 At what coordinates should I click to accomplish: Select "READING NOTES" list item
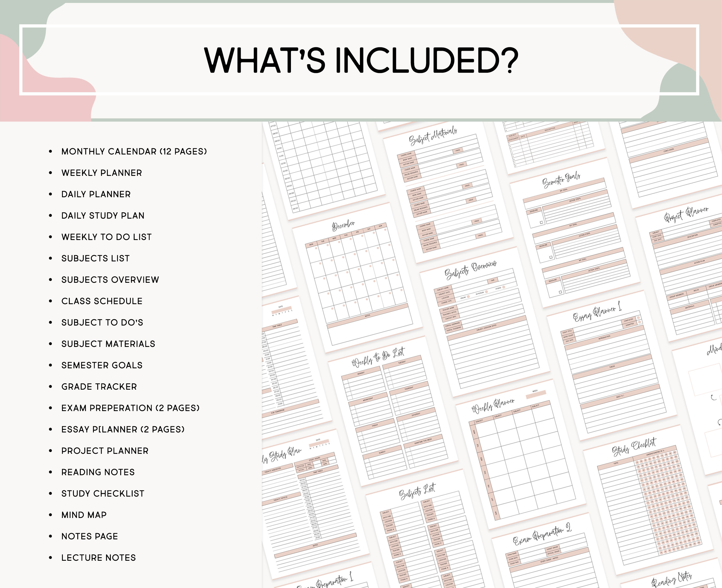(98, 472)
